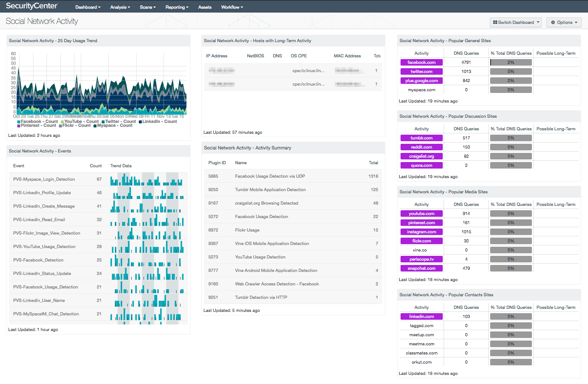Open the Options gear dropdown
This screenshot has height=384, width=588.
pos(564,23)
